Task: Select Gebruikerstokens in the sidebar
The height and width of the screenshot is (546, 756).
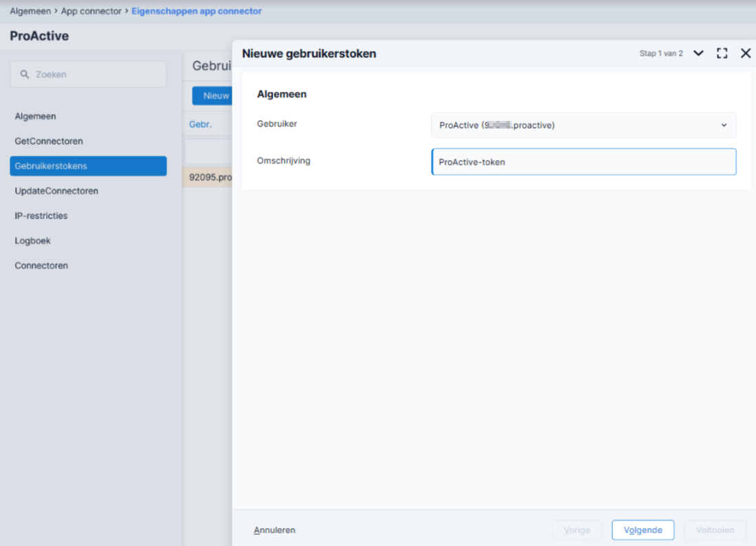Action: click(88, 166)
